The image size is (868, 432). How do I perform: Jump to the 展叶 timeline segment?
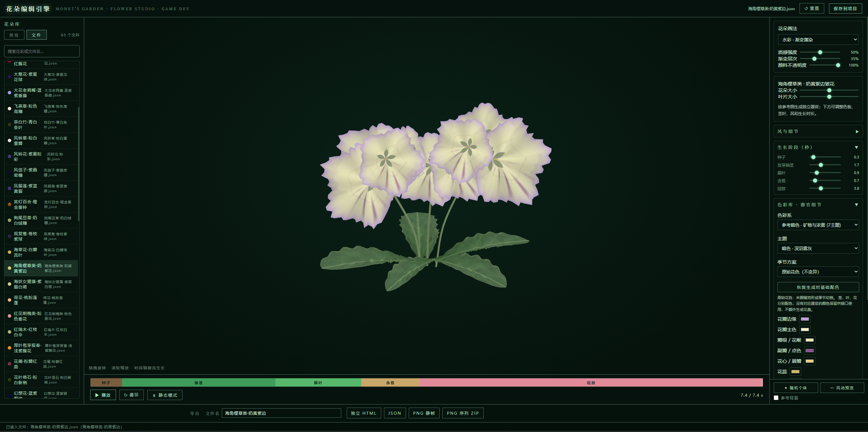[318, 383]
